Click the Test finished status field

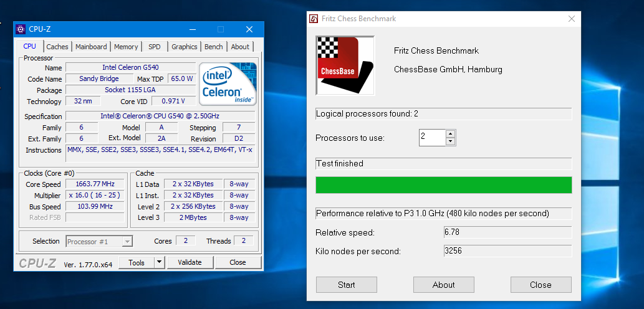[x=444, y=164]
